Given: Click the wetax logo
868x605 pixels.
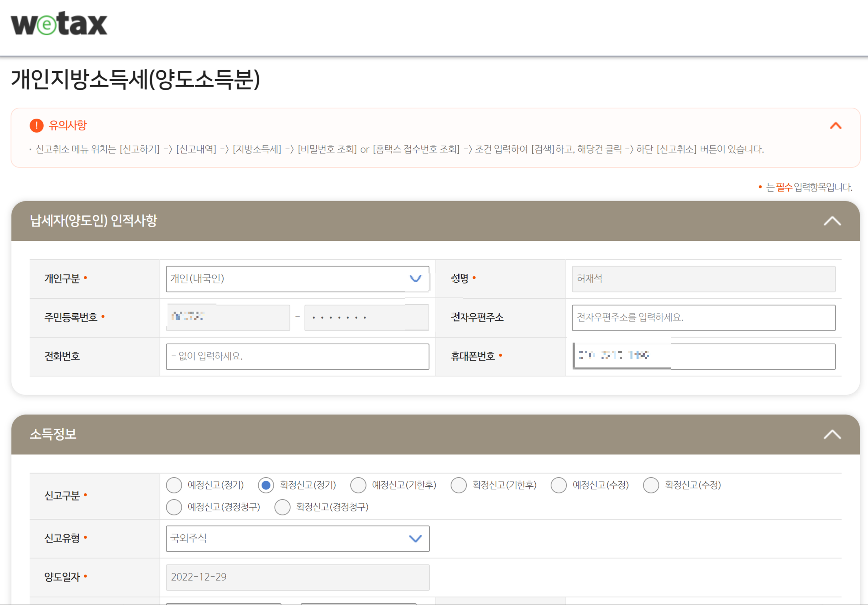Looking at the screenshot, I should tap(59, 23).
